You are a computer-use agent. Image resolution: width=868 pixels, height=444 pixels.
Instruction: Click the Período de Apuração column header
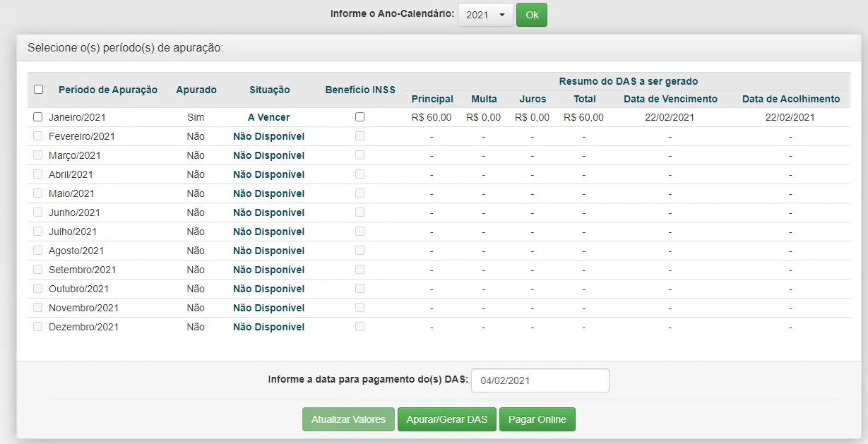click(108, 90)
